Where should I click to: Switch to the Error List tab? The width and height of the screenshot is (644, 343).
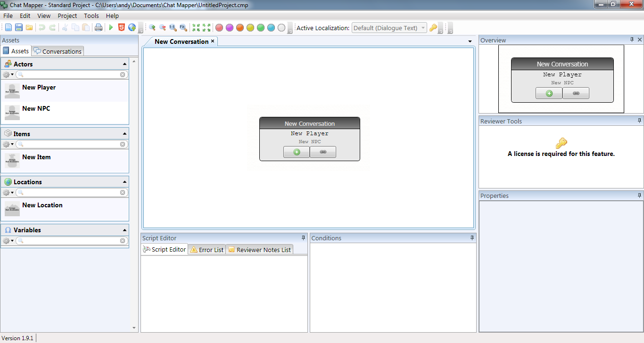[x=206, y=250]
